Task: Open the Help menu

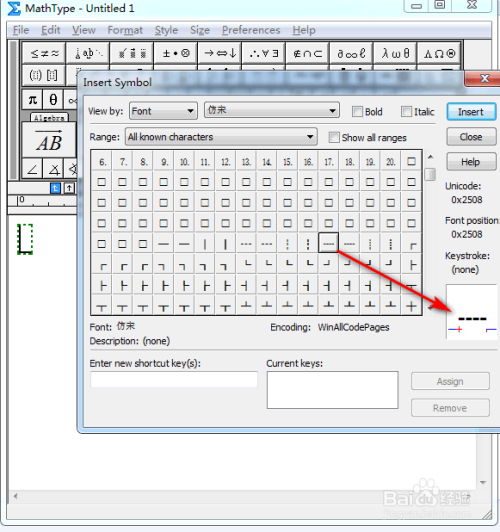Action: [304, 30]
